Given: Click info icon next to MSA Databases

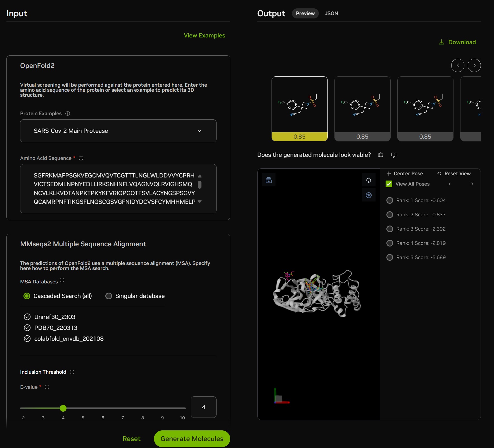Looking at the screenshot, I should point(62,280).
